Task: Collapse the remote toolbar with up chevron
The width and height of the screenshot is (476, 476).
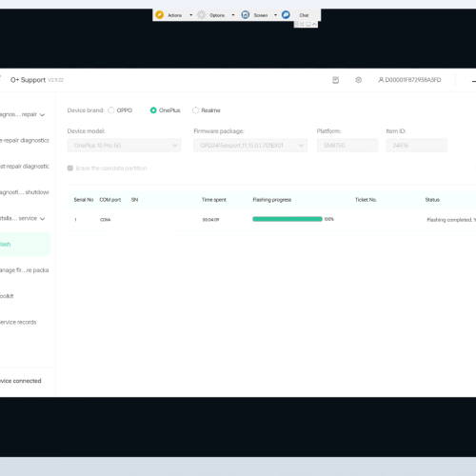Action: coord(314,24)
